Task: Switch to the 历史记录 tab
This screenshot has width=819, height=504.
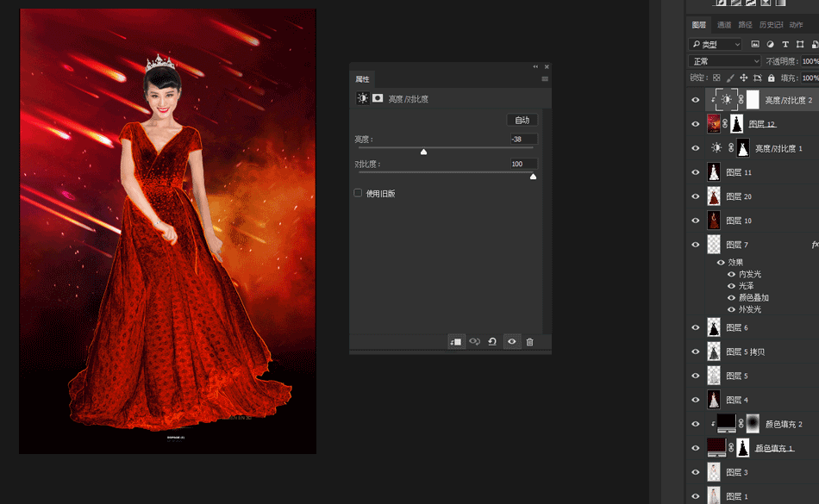Action: click(x=772, y=25)
